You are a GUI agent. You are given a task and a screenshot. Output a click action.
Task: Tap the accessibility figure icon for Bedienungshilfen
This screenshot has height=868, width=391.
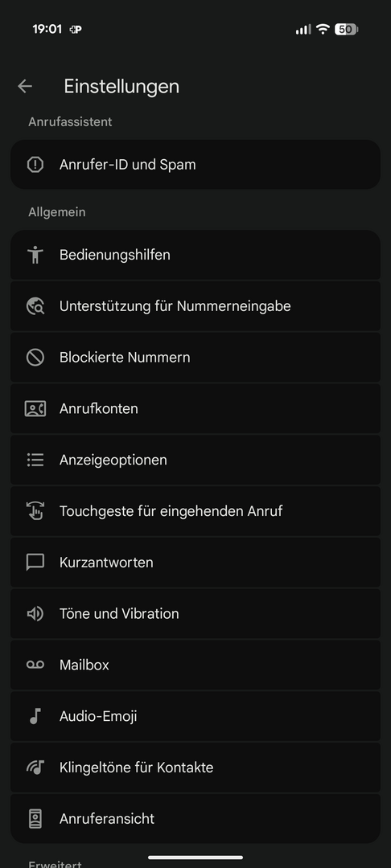point(35,255)
